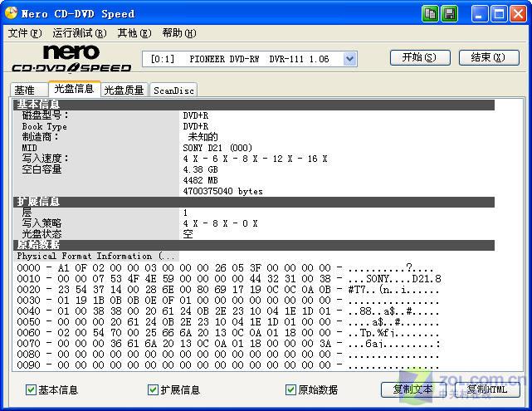Screen dimensions: 532x411
Task: Select hex row 0070 of raw data
Action: coord(229,344)
